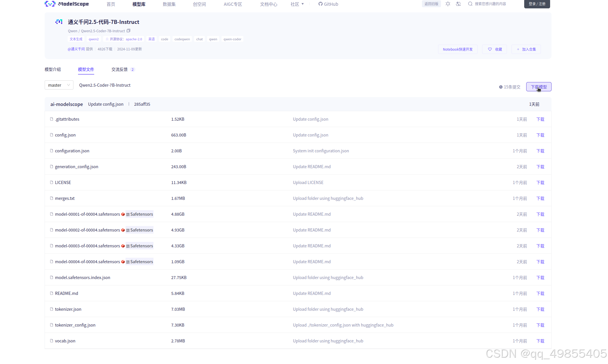Click the 文本生成 tag

[x=76, y=39]
